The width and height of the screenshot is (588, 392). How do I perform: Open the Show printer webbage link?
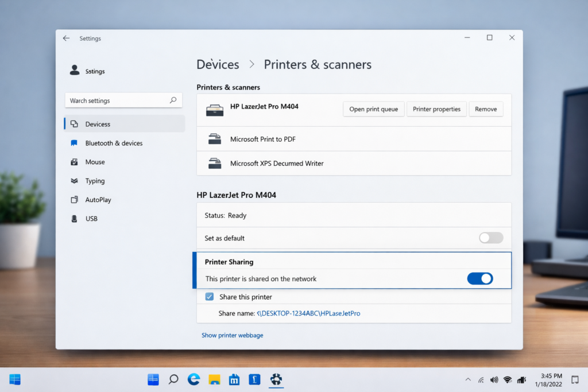coord(232,335)
